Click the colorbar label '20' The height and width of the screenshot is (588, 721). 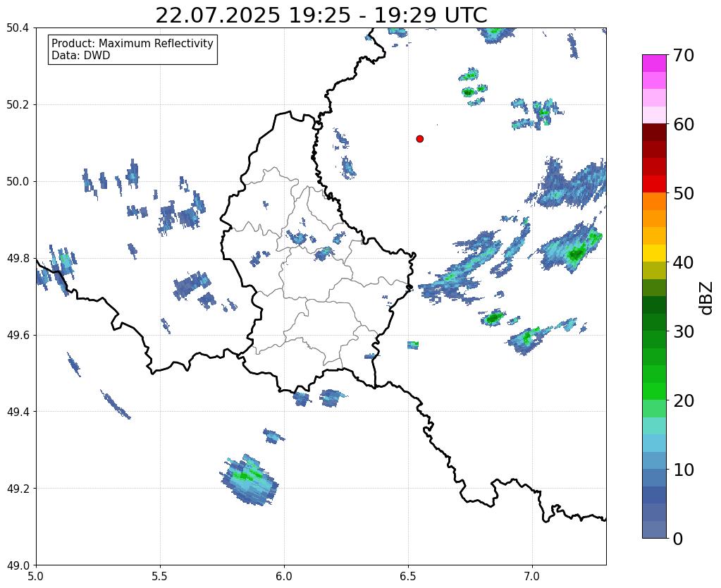pyautogui.click(x=684, y=400)
